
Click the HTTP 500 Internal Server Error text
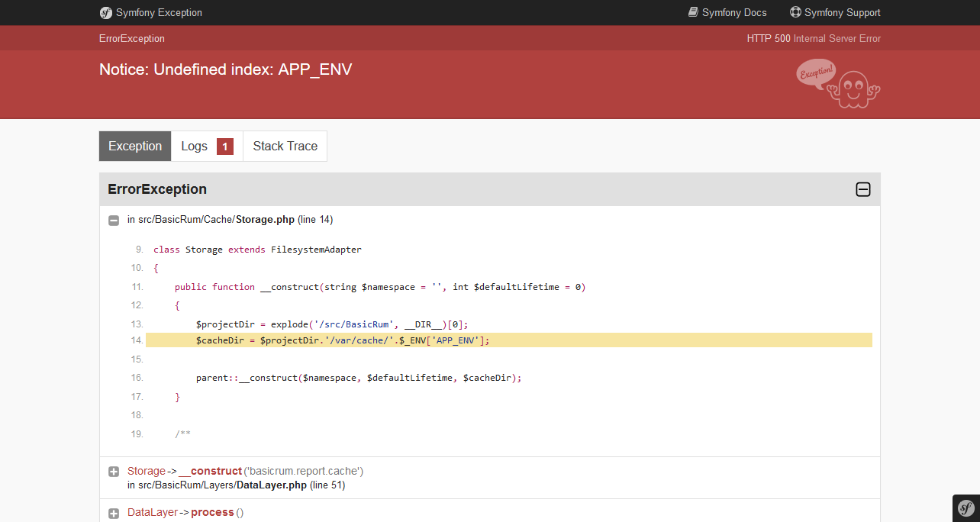tap(814, 37)
